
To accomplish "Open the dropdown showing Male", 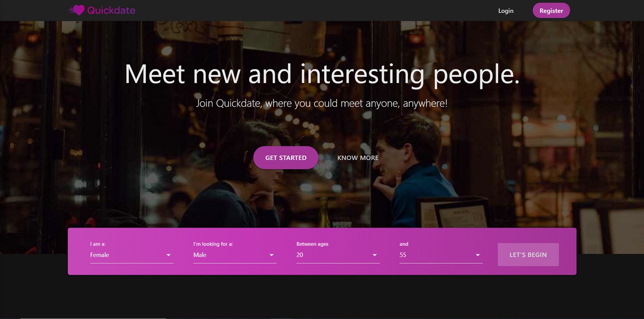I will point(235,255).
